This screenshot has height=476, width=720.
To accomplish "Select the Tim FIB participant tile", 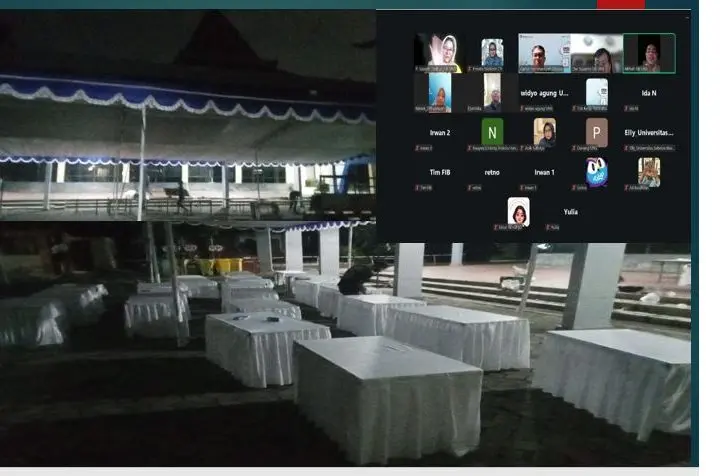I will 439,172.
